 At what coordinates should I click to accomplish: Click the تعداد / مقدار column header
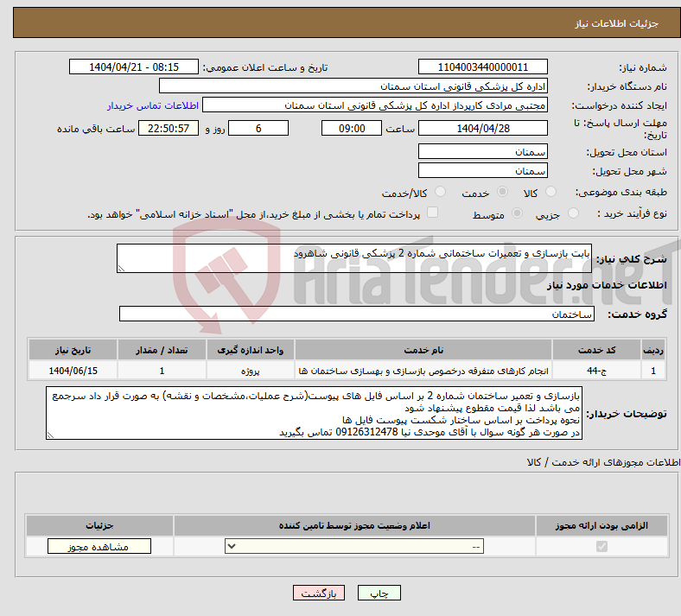(162, 350)
